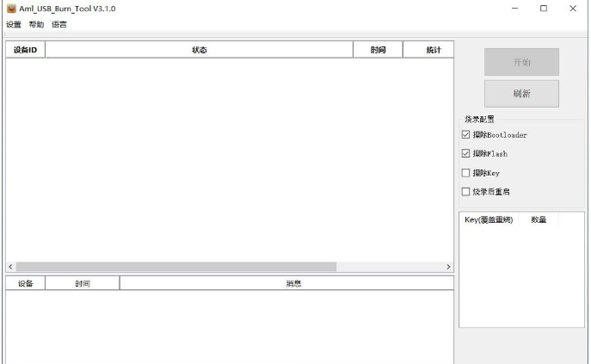591x364 pixels.
Task: Click the horizontal scrollbar thumb
Action: (x=176, y=267)
